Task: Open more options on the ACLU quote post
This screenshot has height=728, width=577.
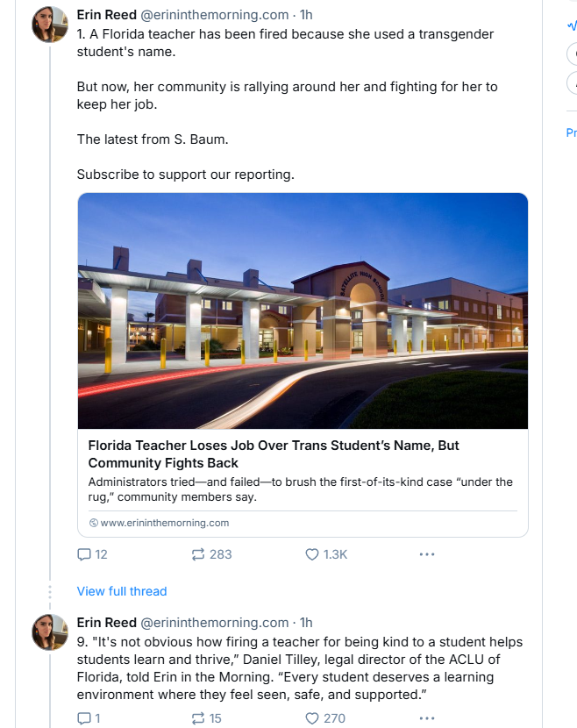Action: 427,718
